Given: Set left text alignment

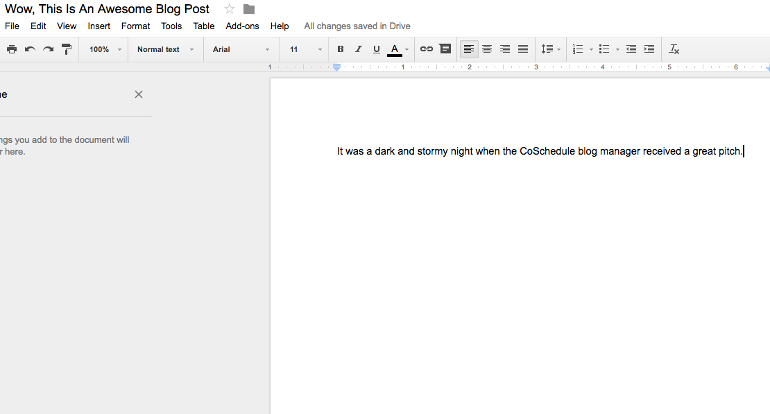Looking at the screenshot, I should pyautogui.click(x=469, y=49).
